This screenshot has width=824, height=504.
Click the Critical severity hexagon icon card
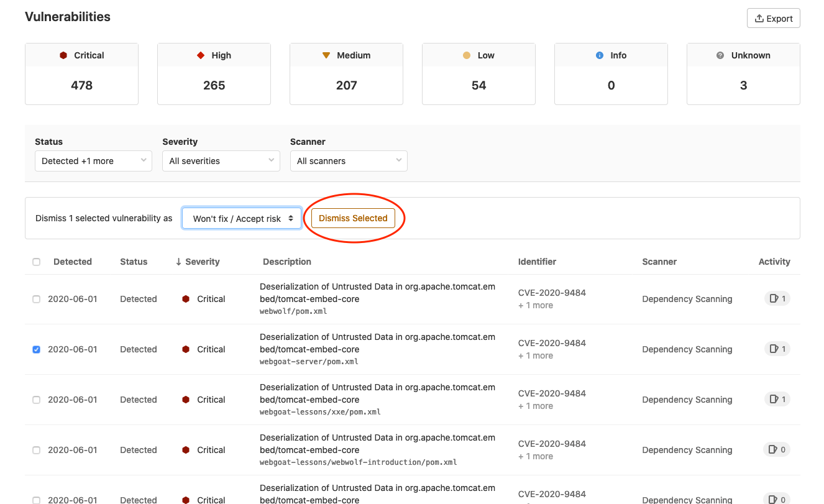(81, 73)
